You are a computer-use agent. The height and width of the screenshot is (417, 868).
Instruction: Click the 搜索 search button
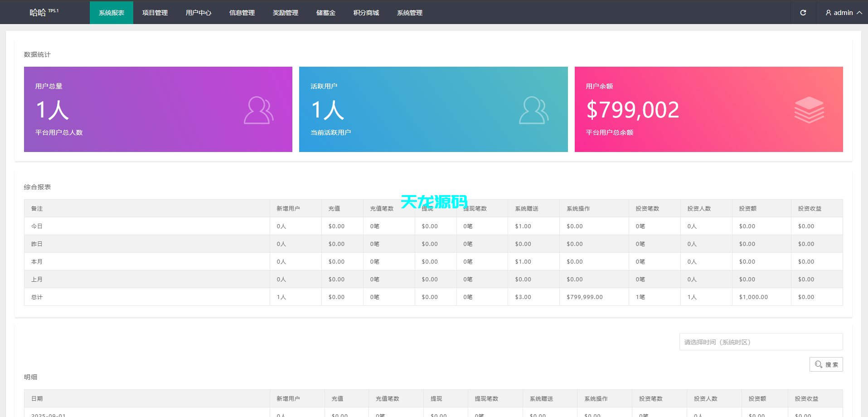pyautogui.click(x=826, y=364)
